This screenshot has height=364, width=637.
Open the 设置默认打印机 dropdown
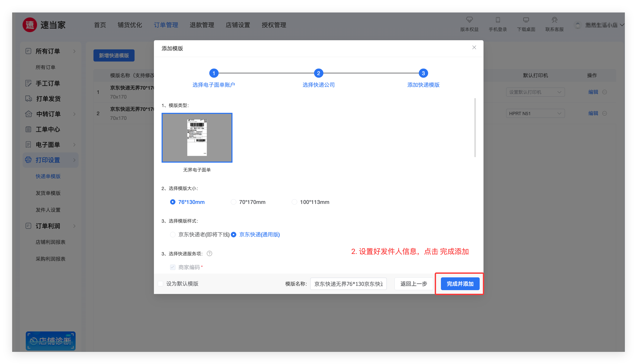[x=535, y=92]
